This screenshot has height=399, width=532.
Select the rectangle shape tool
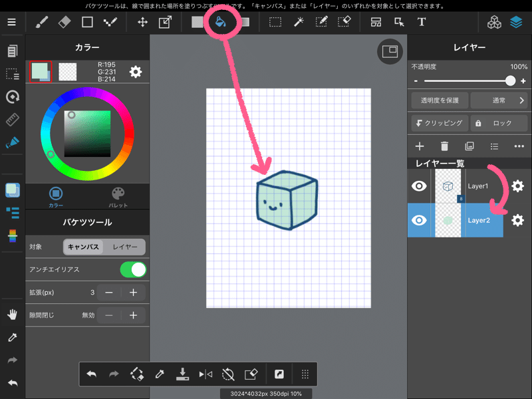[87, 23]
